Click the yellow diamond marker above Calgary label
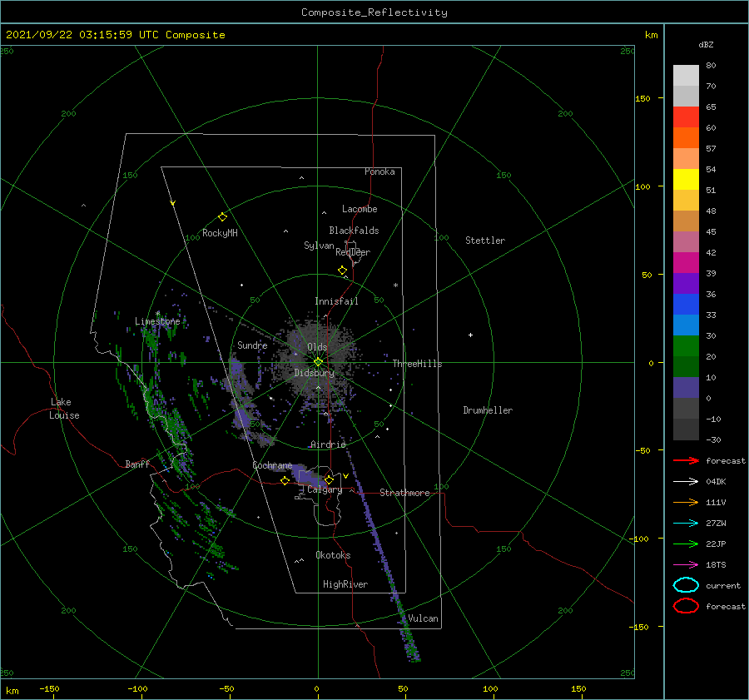Viewport: 749px width, 700px height. point(329,479)
